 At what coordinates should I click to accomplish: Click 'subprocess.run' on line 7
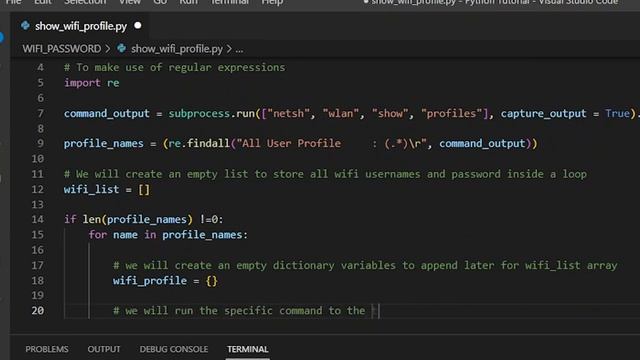click(212, 113)
